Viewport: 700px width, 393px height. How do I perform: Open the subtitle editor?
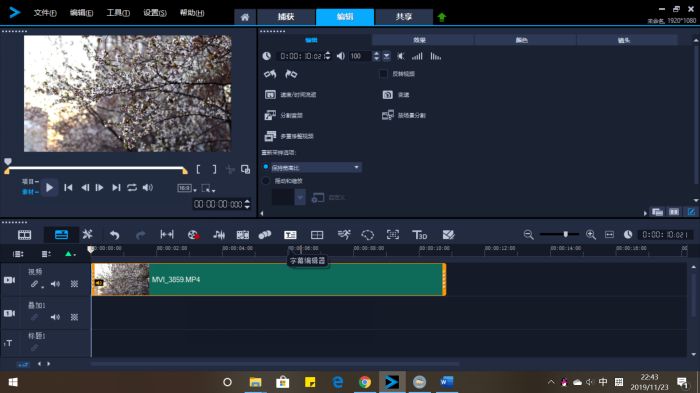point(290,235)
